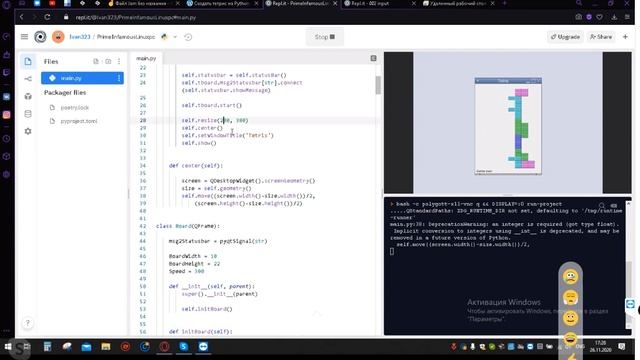640x360 pixels.
Task: Open the main.py file options menu
Action: click(x=119, y=78)
